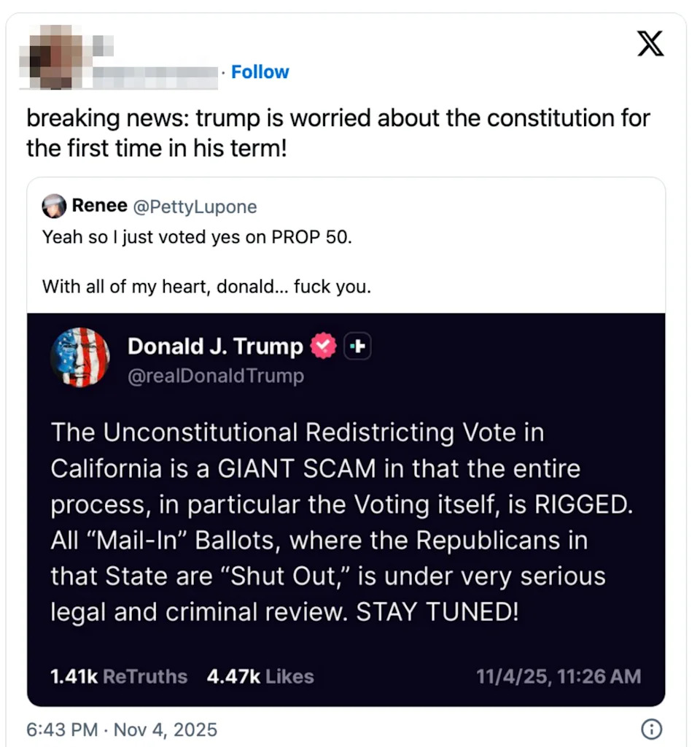Click the American flag face avatar
The height and width of the screenshot is (747, 700).
pyautogui.click(x=80, y=357)
